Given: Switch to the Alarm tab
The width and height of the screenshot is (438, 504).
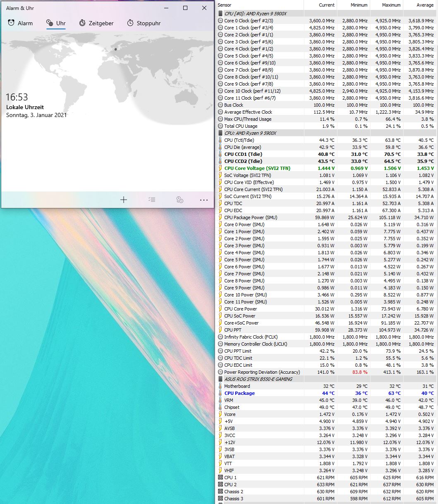Looking at the screenshot, I should tap(20, 23).
